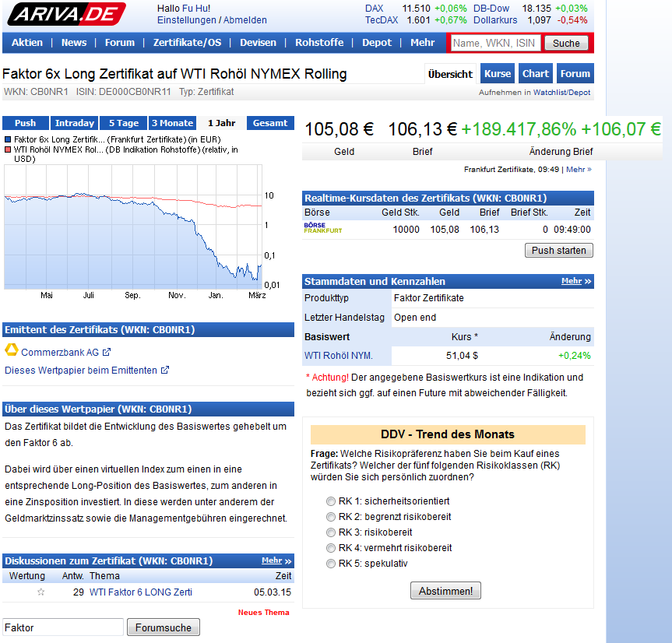672x643 pixels.
Task: Click the Geld Stk. value 10000
Action: click(406, 229)
